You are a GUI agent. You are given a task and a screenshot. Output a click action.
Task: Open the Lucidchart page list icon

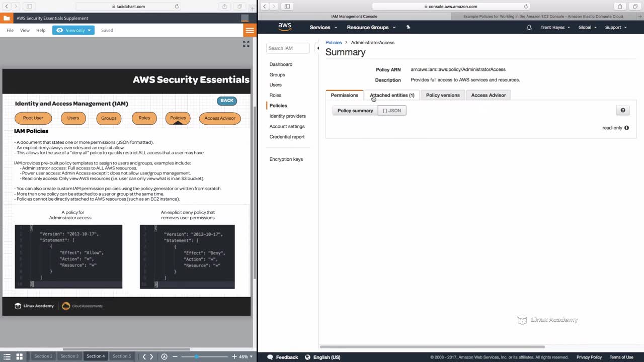coord(7,356)
